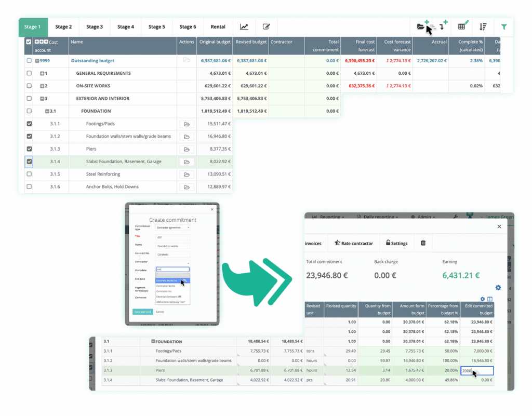Screen dimensions: 532x416
Task: Click the Save and next button
Action: 143,312
